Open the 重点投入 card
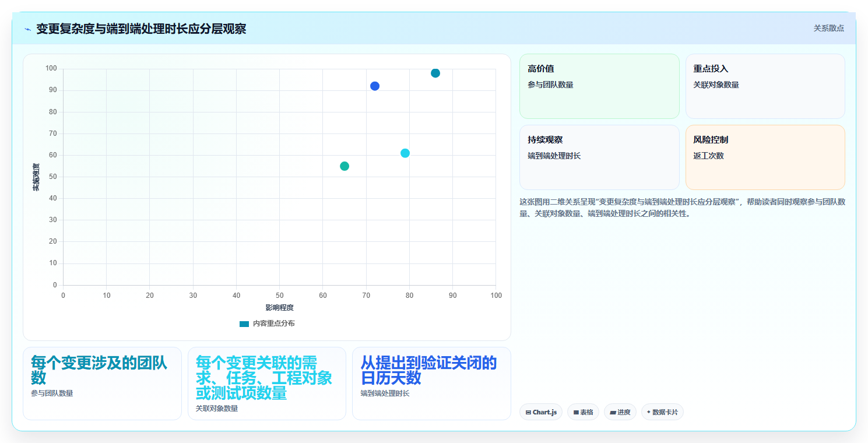Viewport: 868px width, 443px height. (765, 86)
